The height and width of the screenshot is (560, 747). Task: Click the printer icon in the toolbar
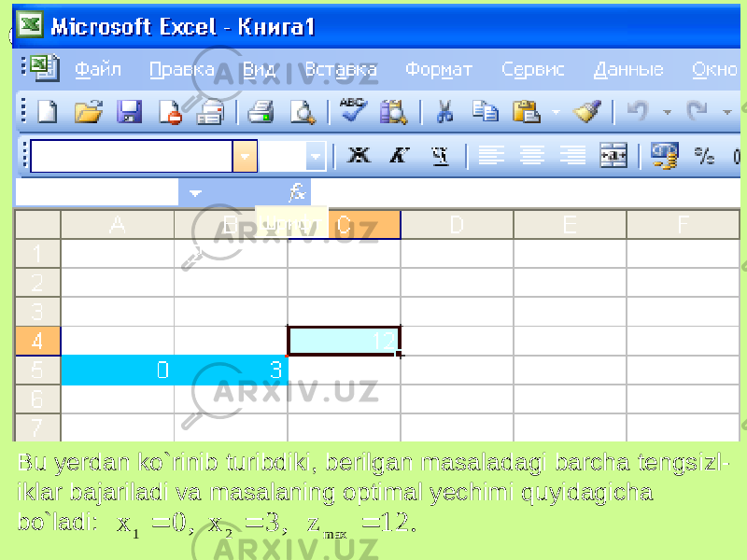261,112
